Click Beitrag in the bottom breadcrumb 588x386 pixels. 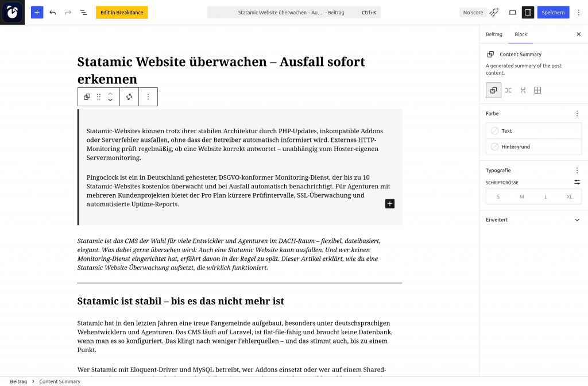click(x=18, y=381)
